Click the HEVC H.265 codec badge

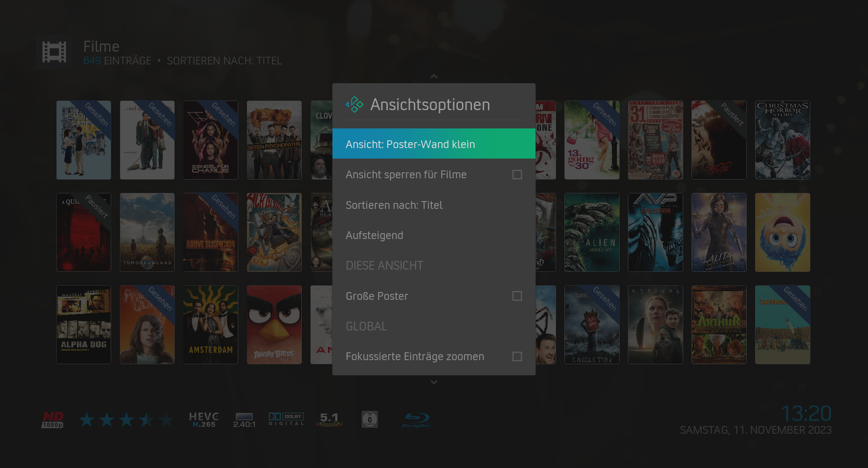tap(204, 420)
